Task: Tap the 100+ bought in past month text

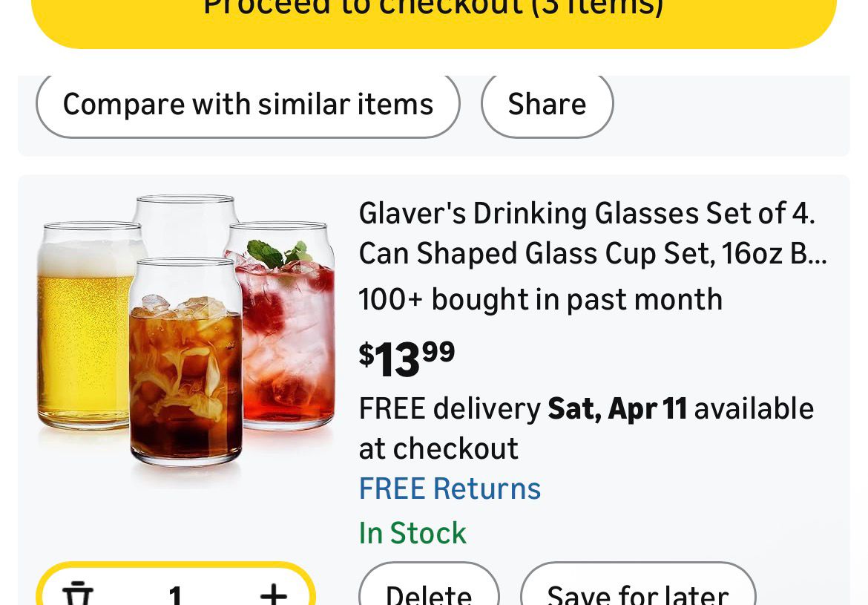Action: click(x=540, y=300)
